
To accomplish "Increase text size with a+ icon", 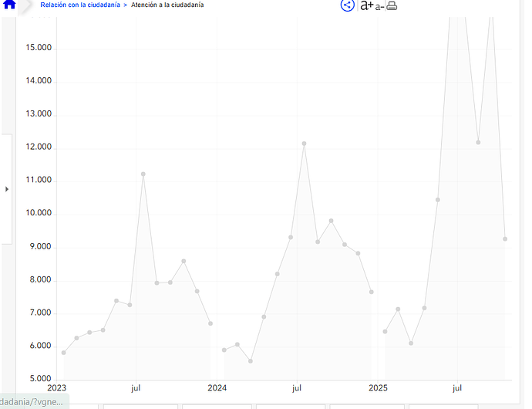I will [366, 6].
